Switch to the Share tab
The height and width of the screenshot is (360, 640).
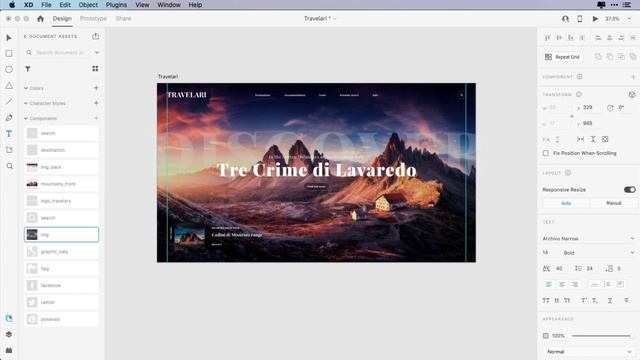coord(123,19)
